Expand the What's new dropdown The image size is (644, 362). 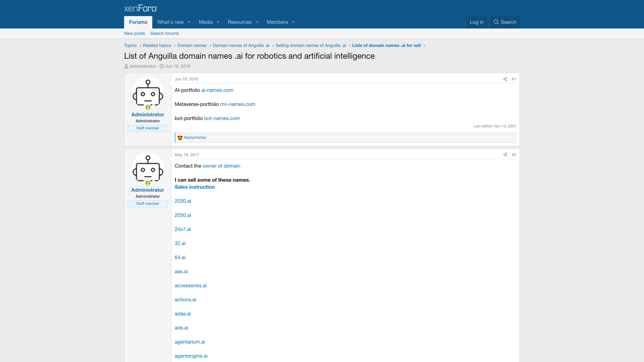171,22
